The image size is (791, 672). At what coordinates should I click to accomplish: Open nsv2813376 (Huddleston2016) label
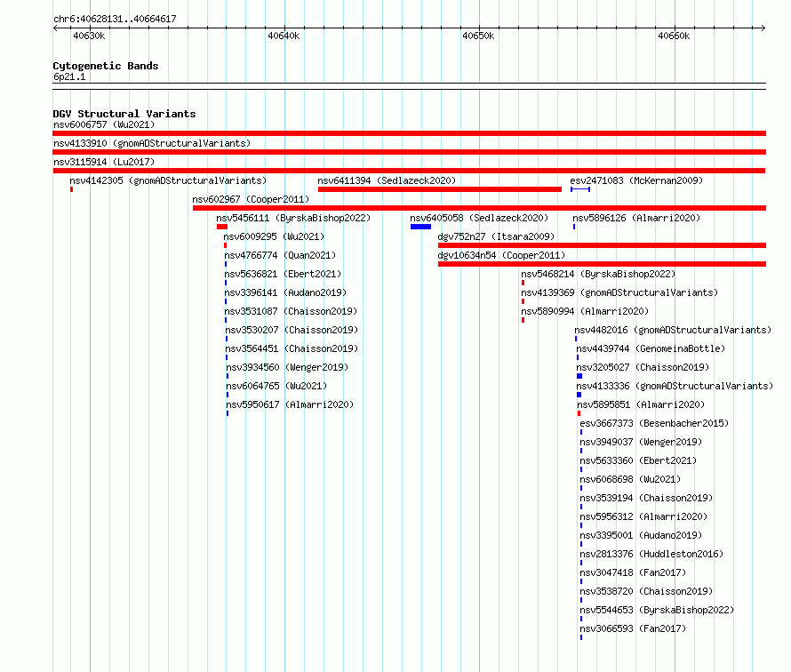pos(651,554)
